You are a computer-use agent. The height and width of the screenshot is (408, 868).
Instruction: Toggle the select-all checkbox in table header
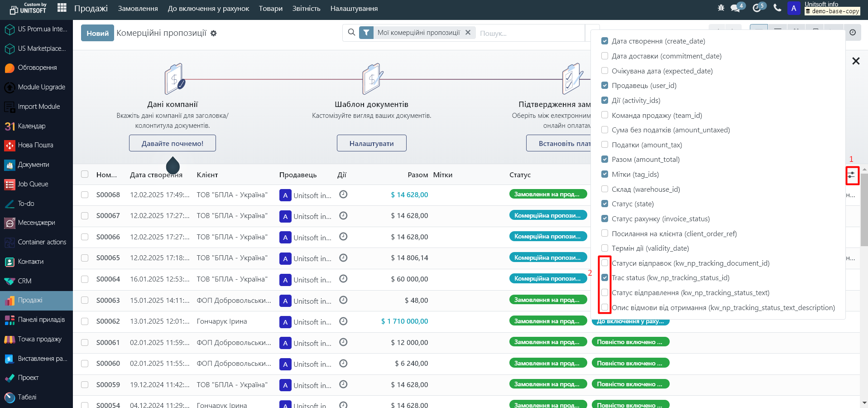[x=85, y=175]
